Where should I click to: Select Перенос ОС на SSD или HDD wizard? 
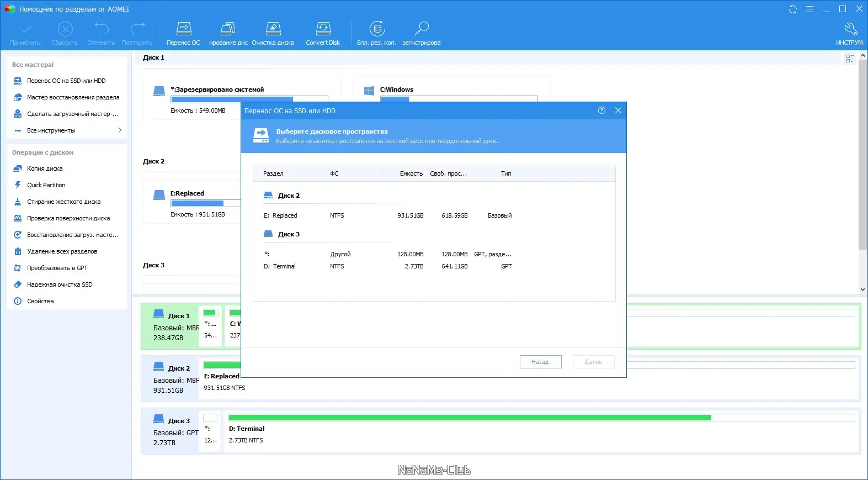pyautogui.click(x=66, y=81)
